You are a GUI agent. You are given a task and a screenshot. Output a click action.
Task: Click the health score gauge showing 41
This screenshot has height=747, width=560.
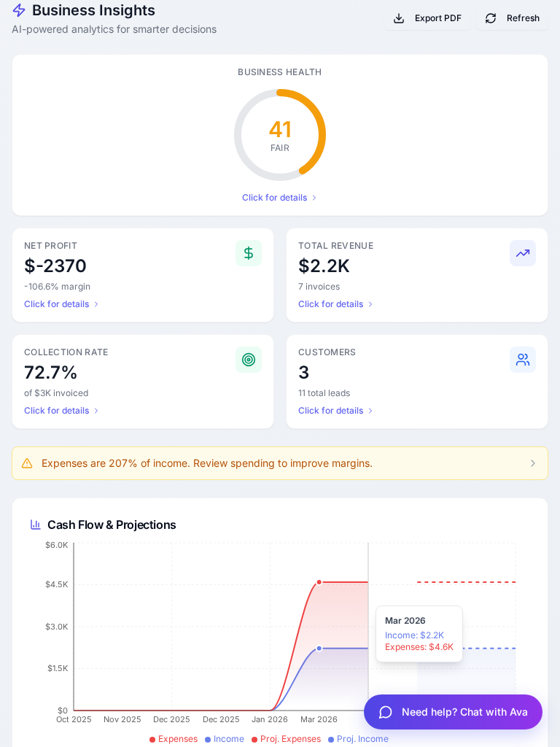280,135
